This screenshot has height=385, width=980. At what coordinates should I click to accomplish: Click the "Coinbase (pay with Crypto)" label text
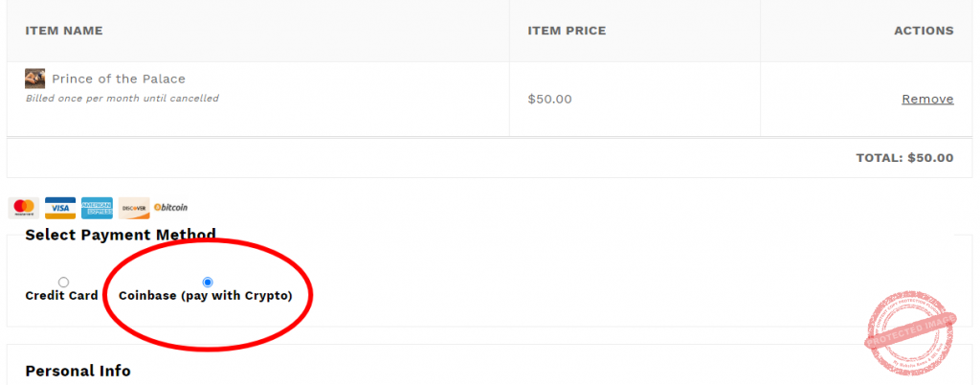tap(206, 296)
